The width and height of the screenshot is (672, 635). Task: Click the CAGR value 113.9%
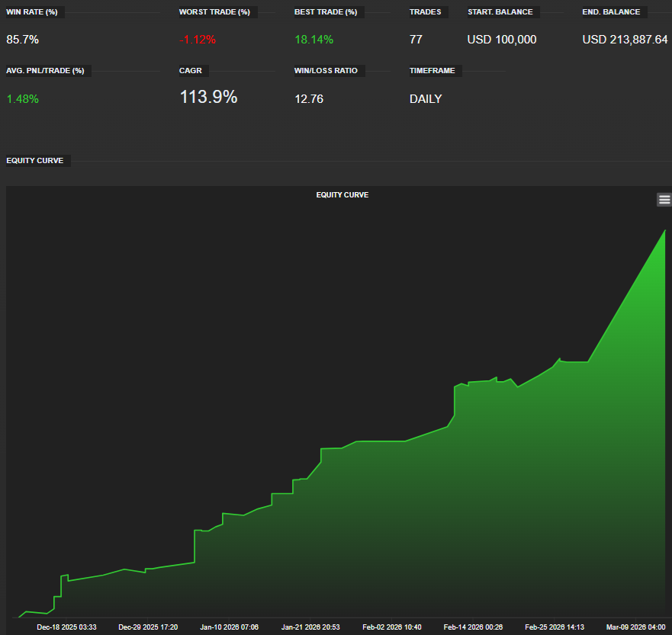[x=208, y=97]
